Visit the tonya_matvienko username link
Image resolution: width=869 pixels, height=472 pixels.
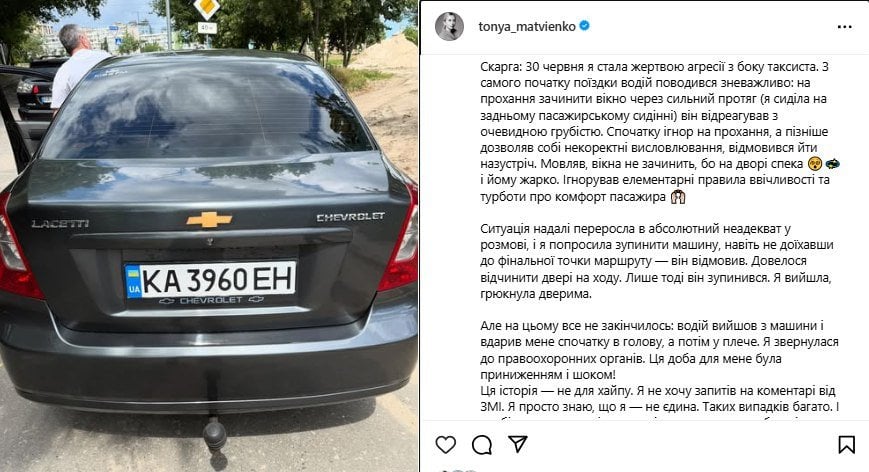point(527,26)
